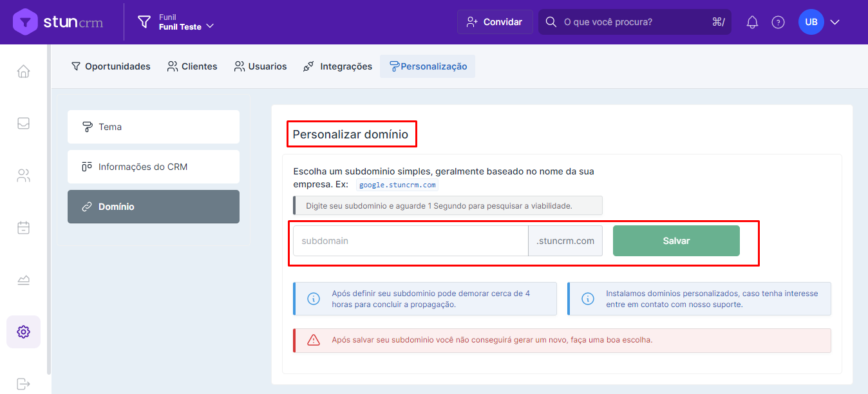
Task: Switch to the Integrações tab
Action: 338,66
